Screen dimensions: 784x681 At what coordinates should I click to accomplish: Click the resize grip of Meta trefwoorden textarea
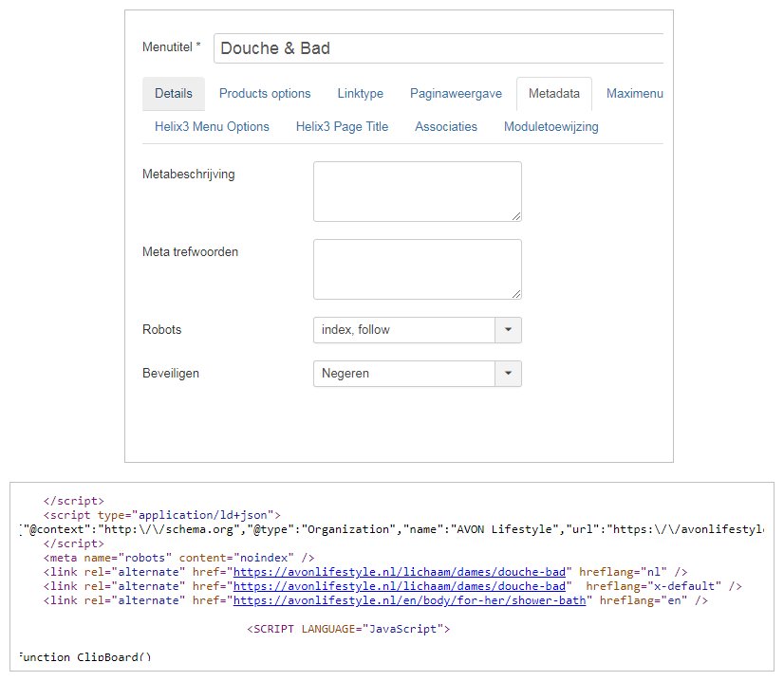(516, 294)
